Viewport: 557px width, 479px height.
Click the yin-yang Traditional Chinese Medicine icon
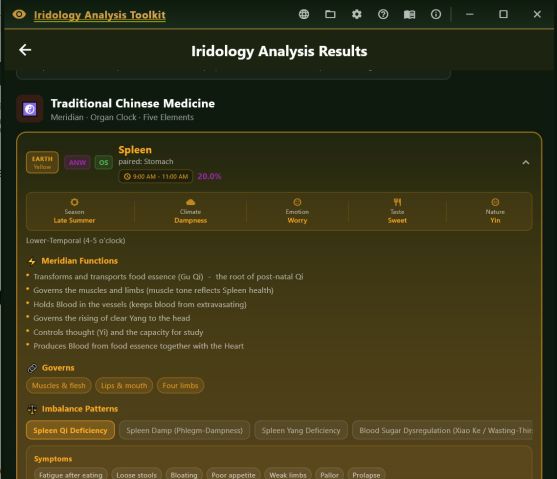point(30,109)
